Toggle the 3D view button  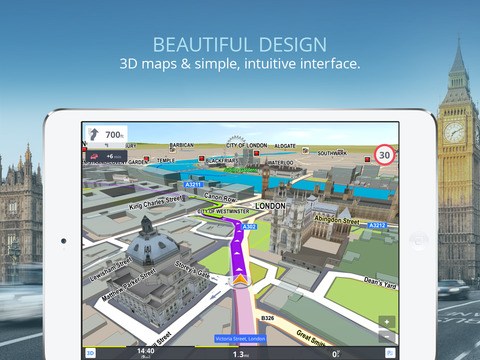(x=90, y=353)
